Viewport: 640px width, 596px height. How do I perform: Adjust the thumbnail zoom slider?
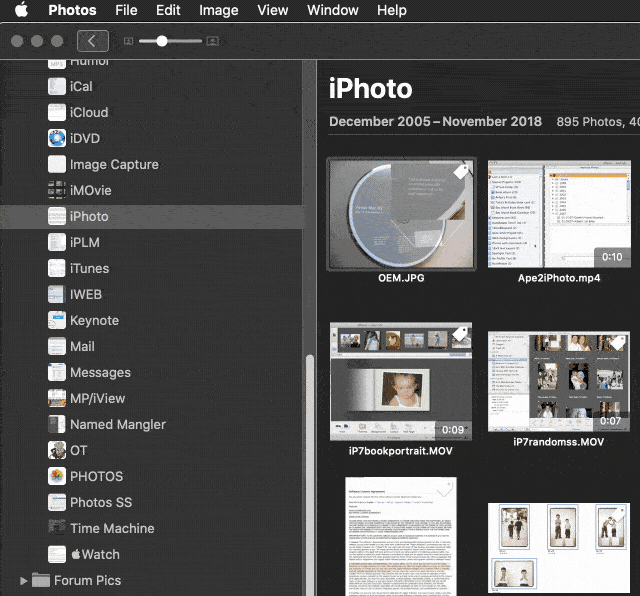point(162,42)
